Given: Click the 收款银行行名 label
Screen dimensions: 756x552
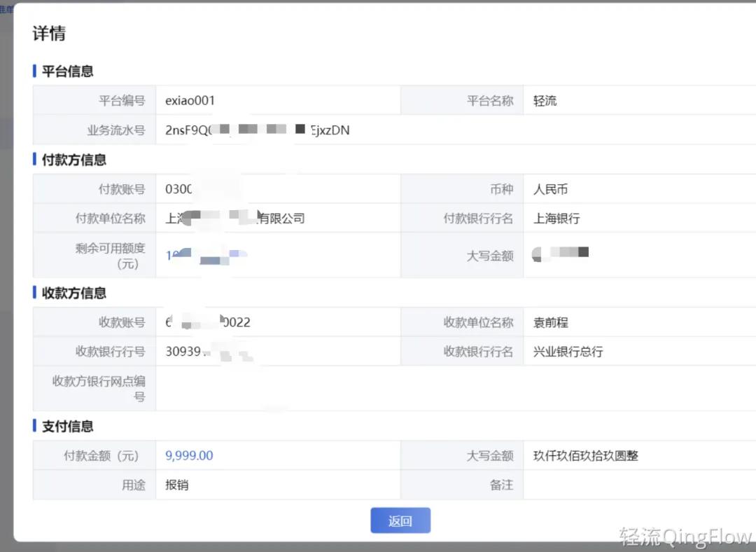Looking at the screenshot, I should coord(478,352).
